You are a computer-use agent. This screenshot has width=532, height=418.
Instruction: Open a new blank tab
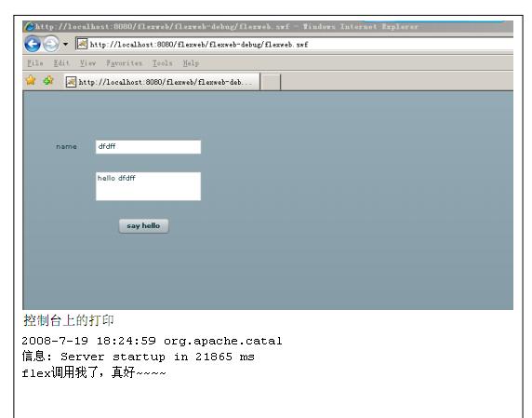tap(271, 82)
